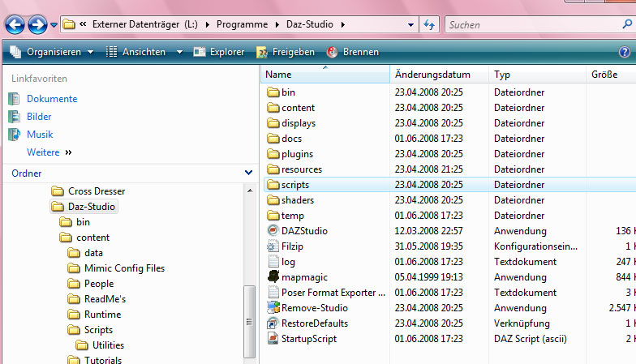Sort by Name column header
This screenshot has height=364, width=636.
pyautogui.click(x=325, y=75)
